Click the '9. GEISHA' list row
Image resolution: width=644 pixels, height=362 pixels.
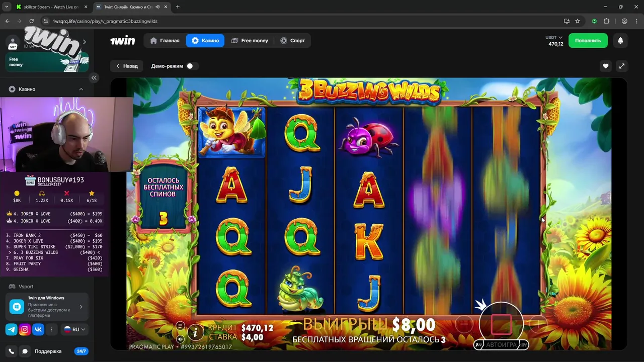click(53, 269)
